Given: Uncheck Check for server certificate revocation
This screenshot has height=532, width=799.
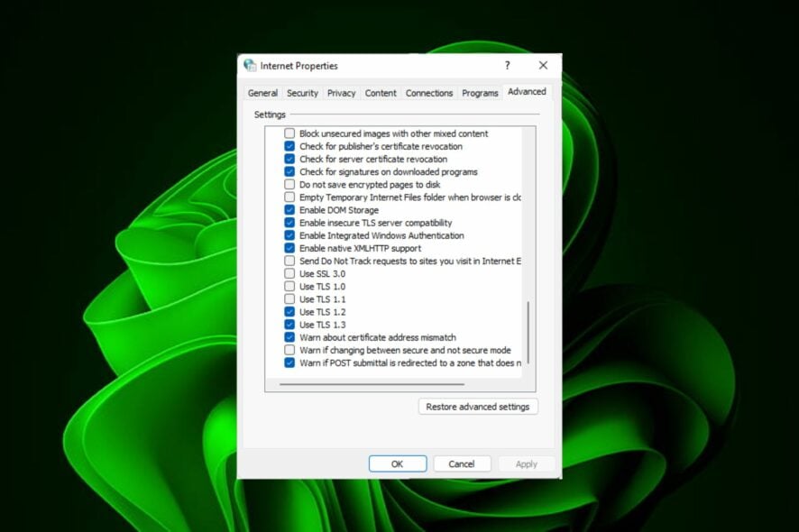Looking at the screenshot, I should click(x=290, y=159).
